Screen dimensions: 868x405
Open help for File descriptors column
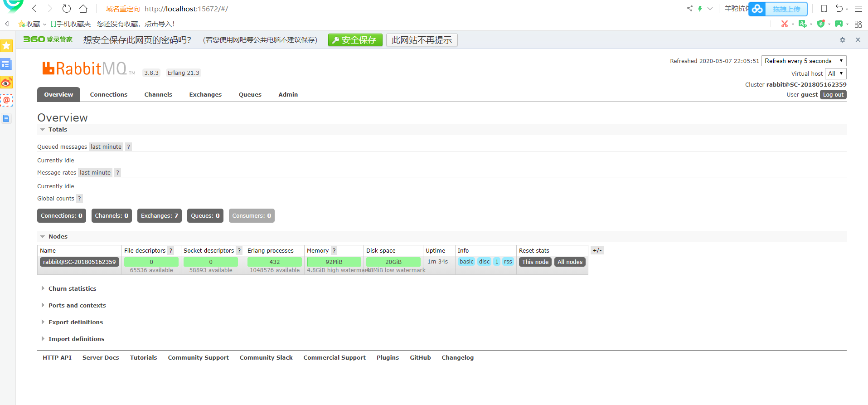click(x=171, y=250)
